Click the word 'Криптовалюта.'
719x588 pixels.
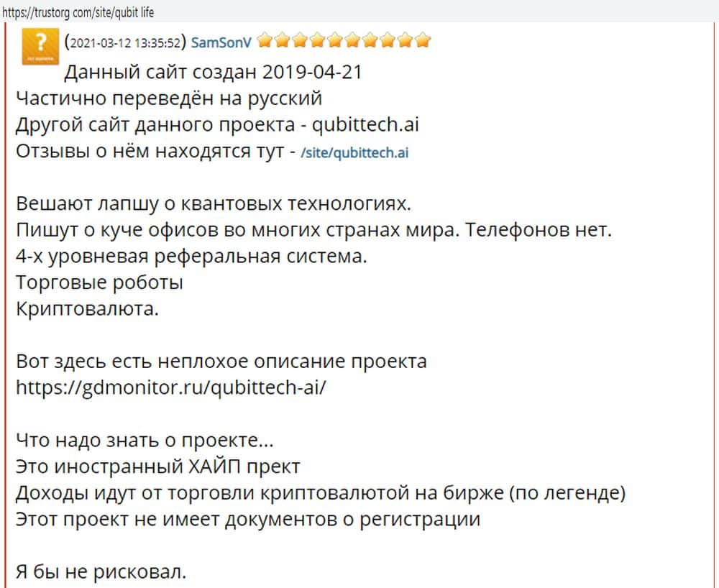pyautogui.click(x=87, y=309)
